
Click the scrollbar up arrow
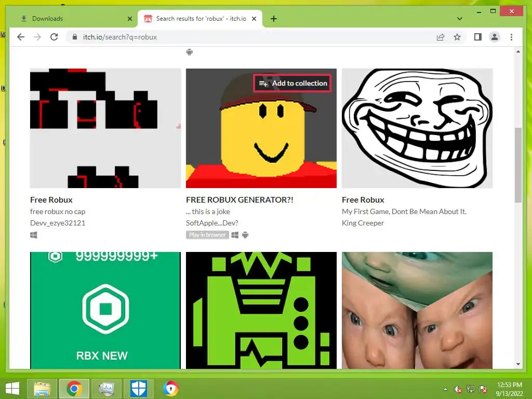[518, 51]
